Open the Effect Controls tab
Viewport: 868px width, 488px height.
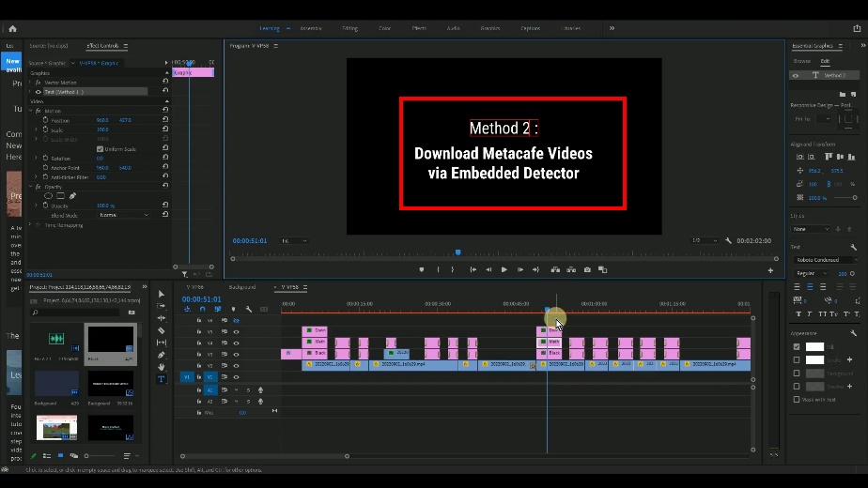coord(103,46)
